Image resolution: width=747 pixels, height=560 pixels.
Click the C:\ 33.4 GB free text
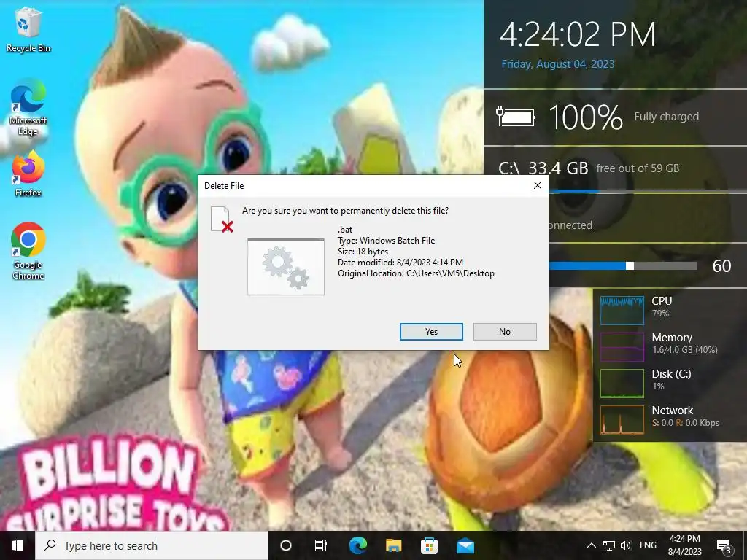pyautogui.click(x=589, y=168)
